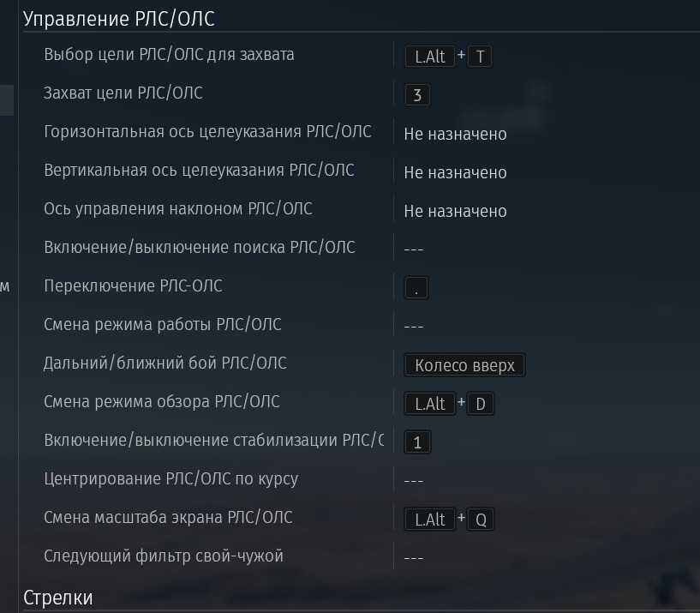700x613 pixels.
Task: Click empty binding for 'Смена режима работы РЛС/ОЛС'
Action: (x=413, y=326)
